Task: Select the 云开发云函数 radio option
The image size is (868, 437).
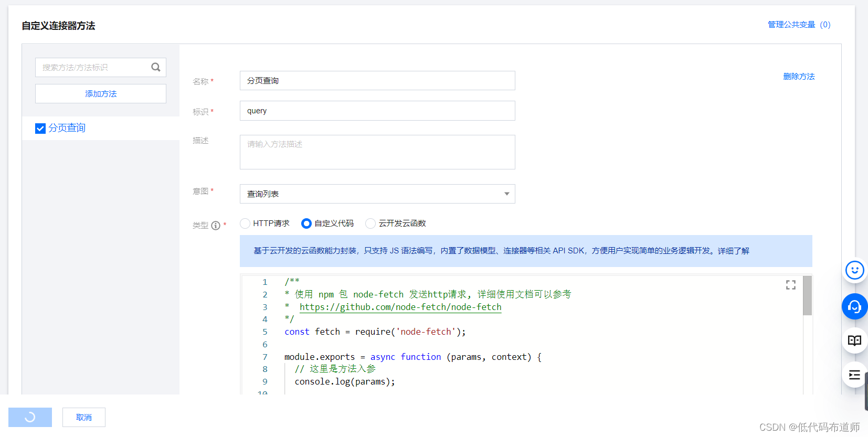Action: click(371, 223)
